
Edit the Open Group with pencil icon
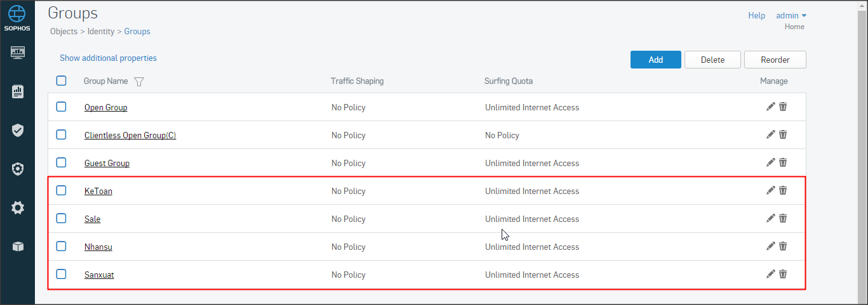[x=771, y=107]
